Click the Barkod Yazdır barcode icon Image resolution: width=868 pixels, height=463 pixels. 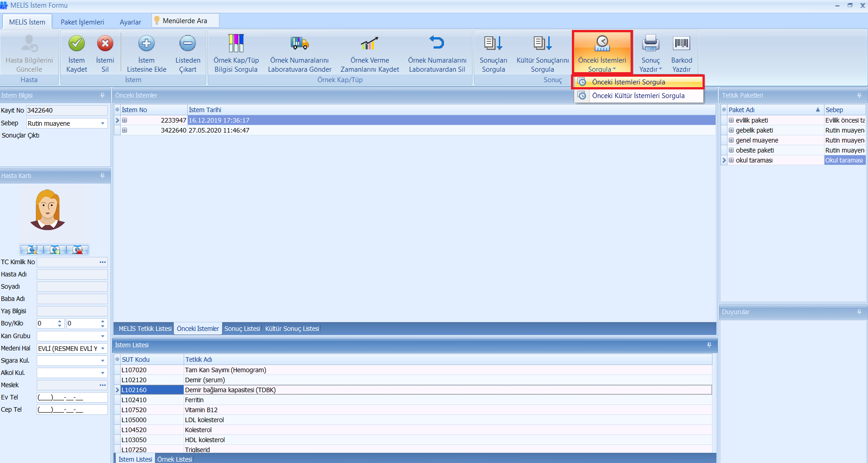pyautogui.click(x=682, y=43)
